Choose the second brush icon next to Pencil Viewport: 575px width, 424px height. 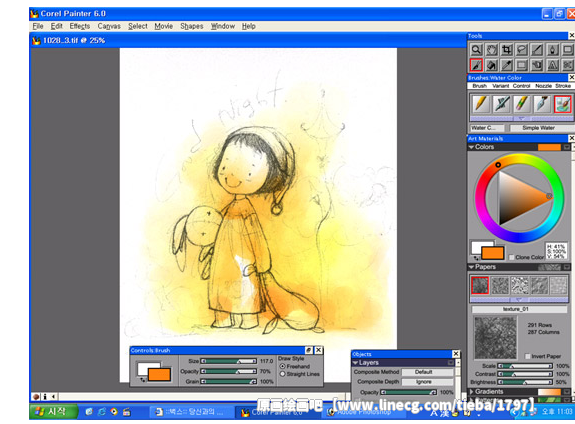tap(501, 104)
